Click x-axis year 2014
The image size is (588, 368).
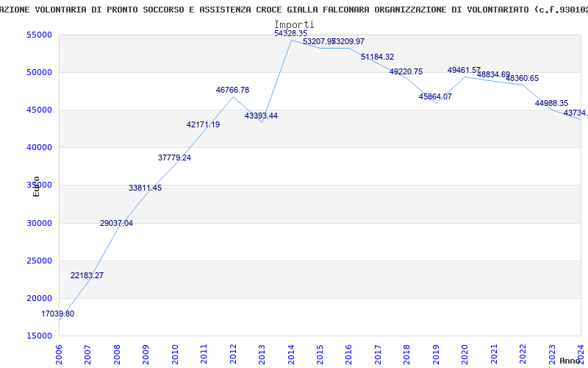[291, 354]
